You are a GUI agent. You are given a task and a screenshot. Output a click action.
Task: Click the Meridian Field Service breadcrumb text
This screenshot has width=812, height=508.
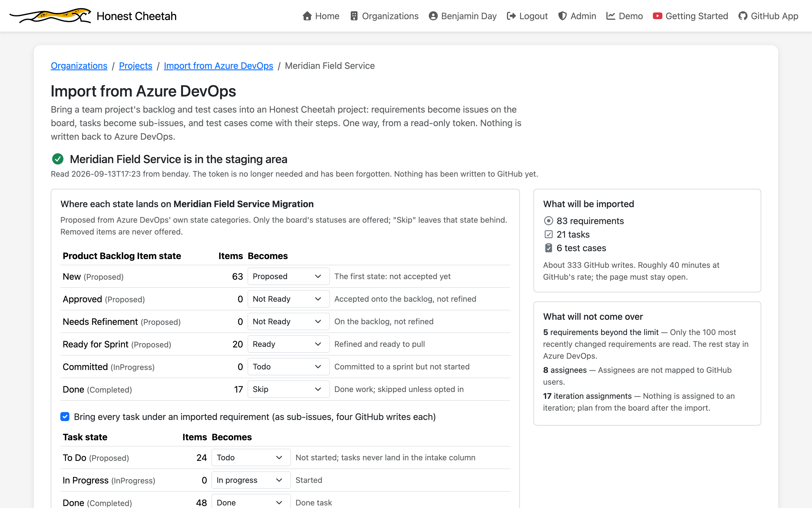point(330,65)
